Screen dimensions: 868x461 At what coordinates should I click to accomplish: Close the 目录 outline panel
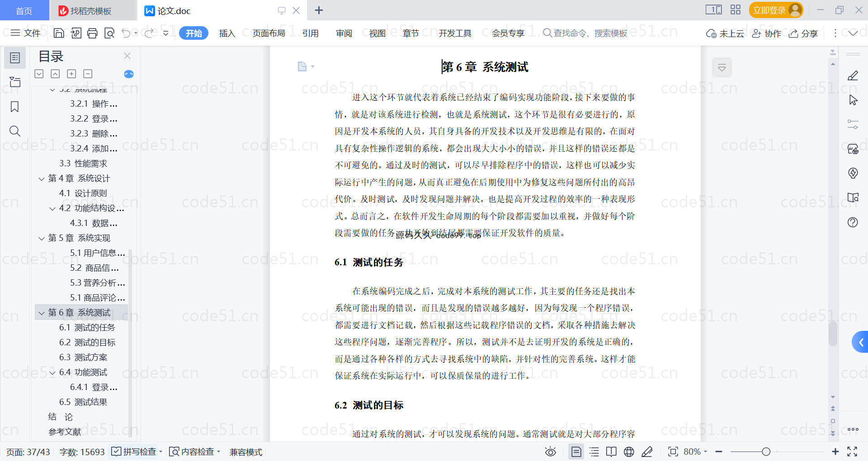pos(127,56)
